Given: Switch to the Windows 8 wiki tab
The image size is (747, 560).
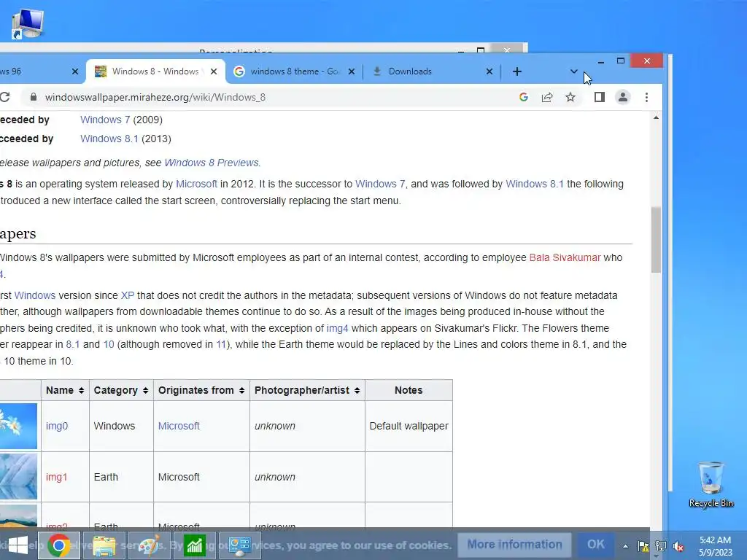Looking at the screenshot, I should (x=155, y=71).
